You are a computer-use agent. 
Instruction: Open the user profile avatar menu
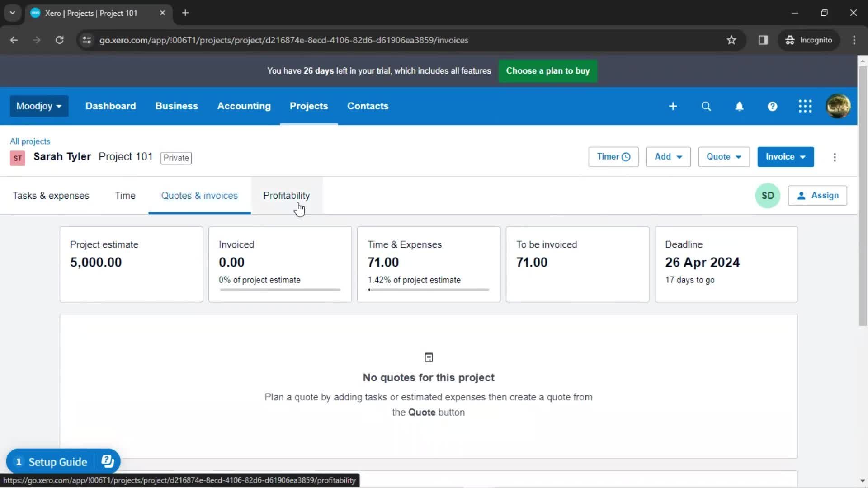838,106
